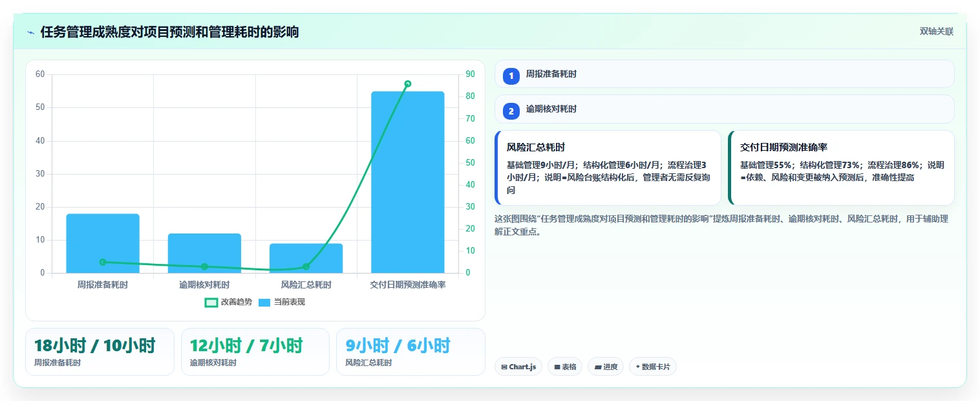Click x-axis label 周报准备耗时

[x=103, y=285]
